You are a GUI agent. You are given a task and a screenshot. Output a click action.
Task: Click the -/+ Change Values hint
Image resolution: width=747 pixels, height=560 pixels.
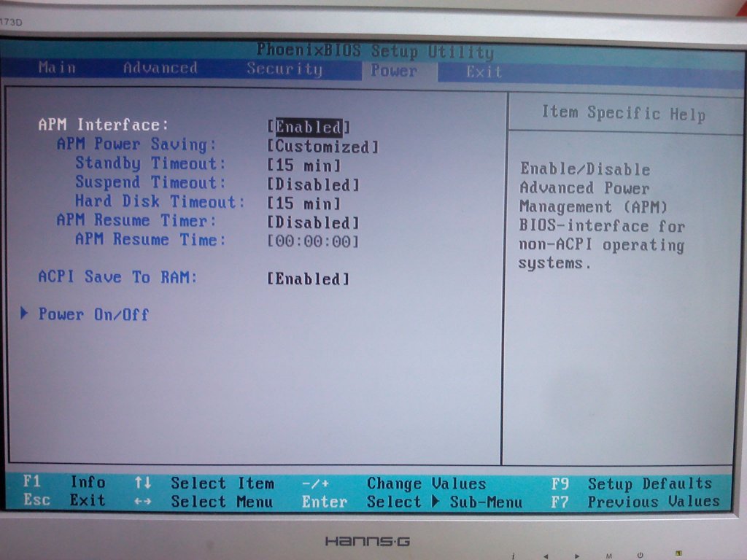394,484
